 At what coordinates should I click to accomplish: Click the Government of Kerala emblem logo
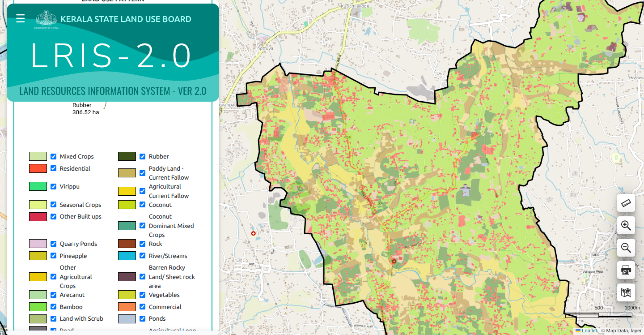click(46, 19)
